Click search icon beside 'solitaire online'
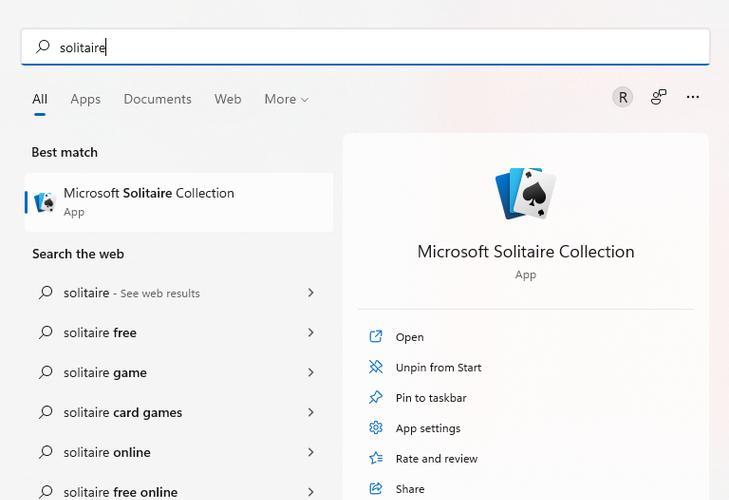 [x=46, y=452]
